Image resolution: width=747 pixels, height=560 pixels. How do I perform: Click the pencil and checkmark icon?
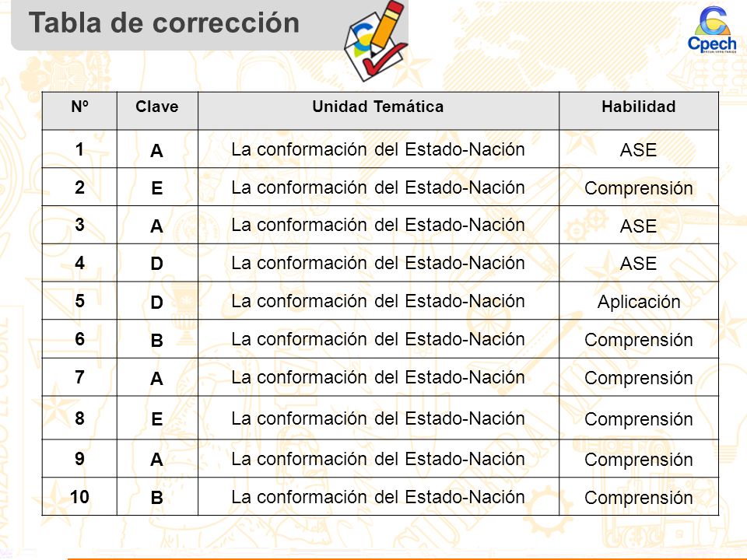point(377,40)
